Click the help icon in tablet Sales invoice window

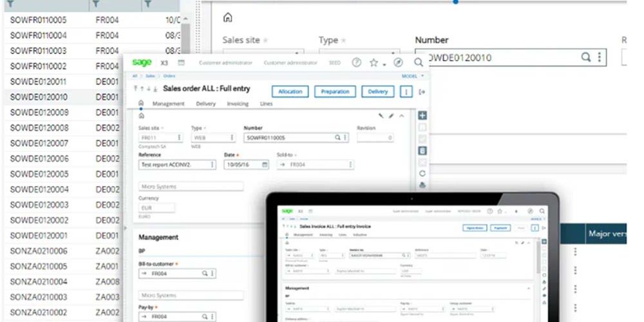pos(489,211)
